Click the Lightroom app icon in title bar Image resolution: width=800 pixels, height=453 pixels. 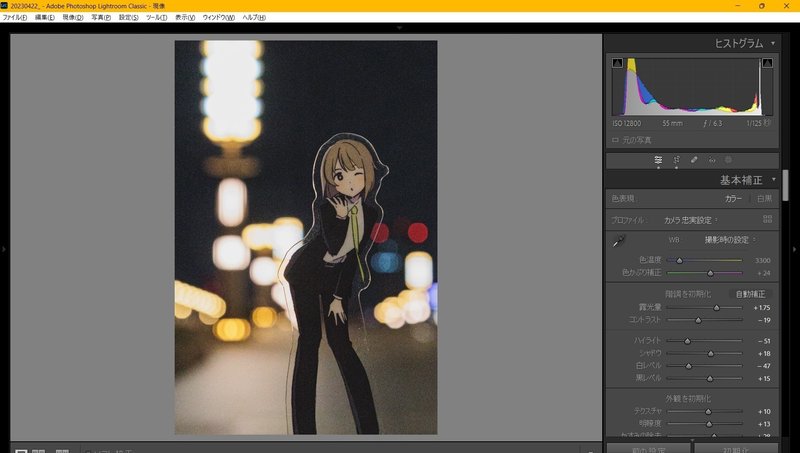tap(4, 6)
